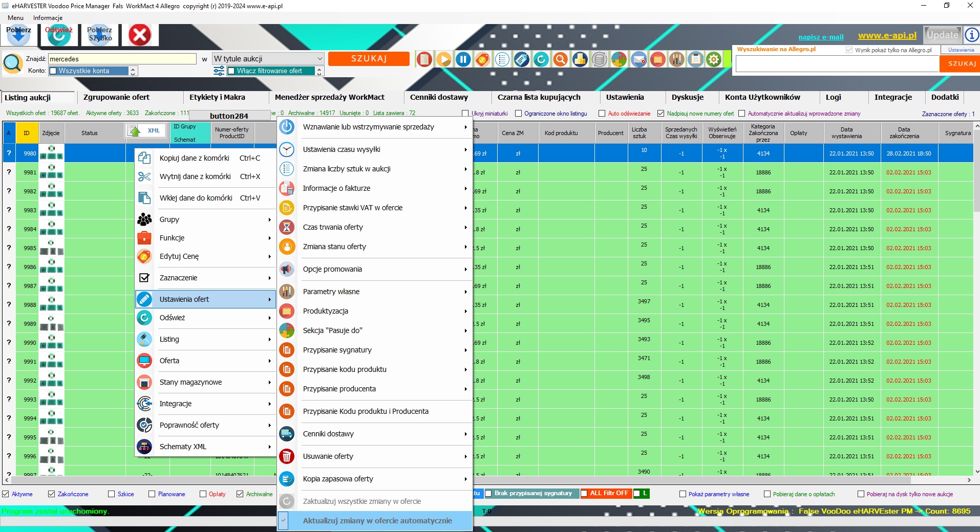This screenshot has width=980, height=532.
Task: Open the Menu menu bar item
Action: tap(15, 18)
